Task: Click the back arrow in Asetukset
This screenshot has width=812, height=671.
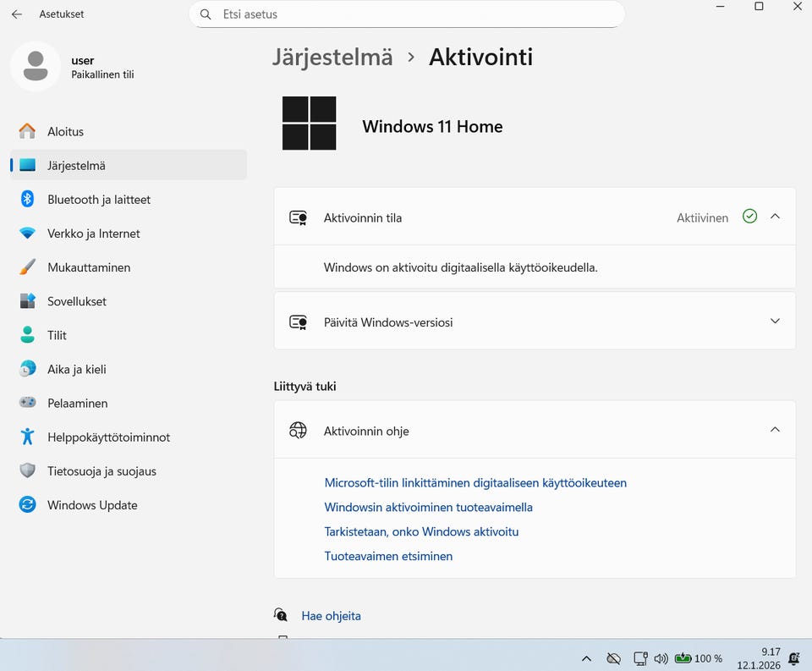Action: tap(17, 14)
